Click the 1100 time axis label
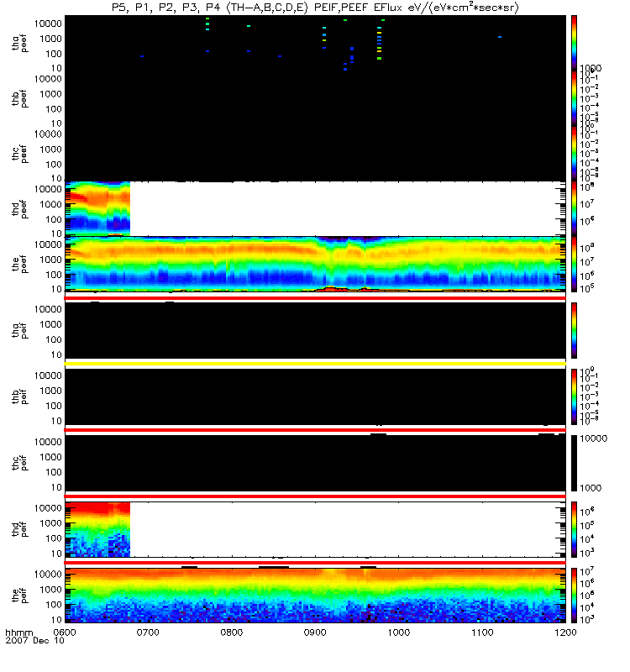630x672 pixels. 482,633
